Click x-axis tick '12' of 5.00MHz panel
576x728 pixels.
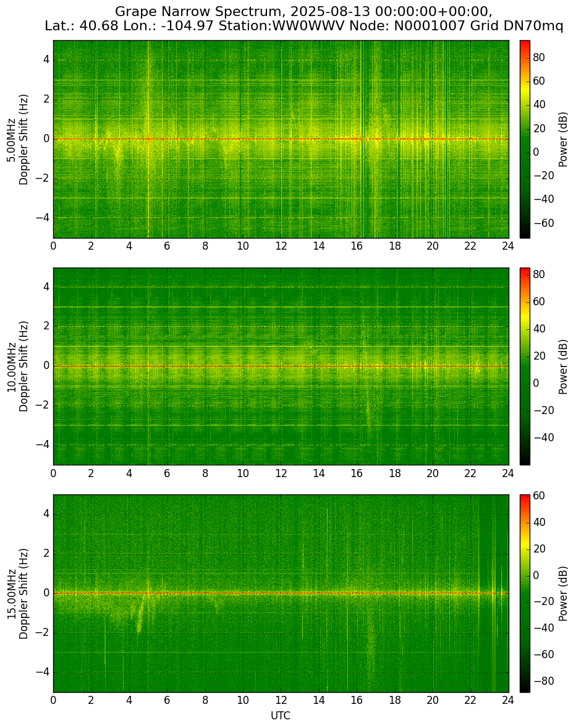coord(281,246)
